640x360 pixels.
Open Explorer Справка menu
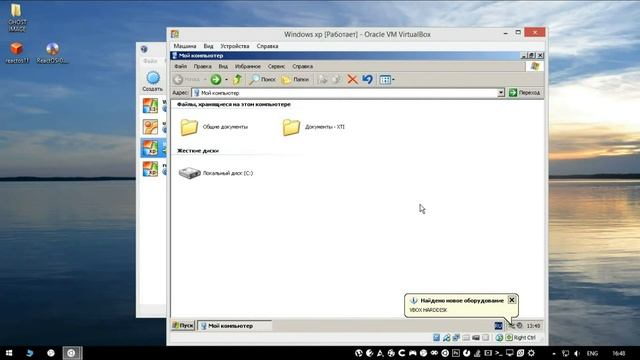point(302,66)
